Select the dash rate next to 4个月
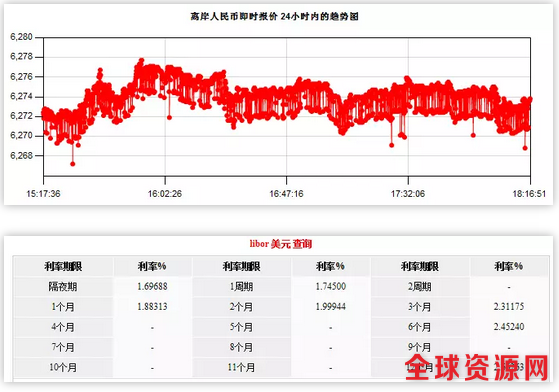This screenshot has width=559, height=392. [152, 327]
